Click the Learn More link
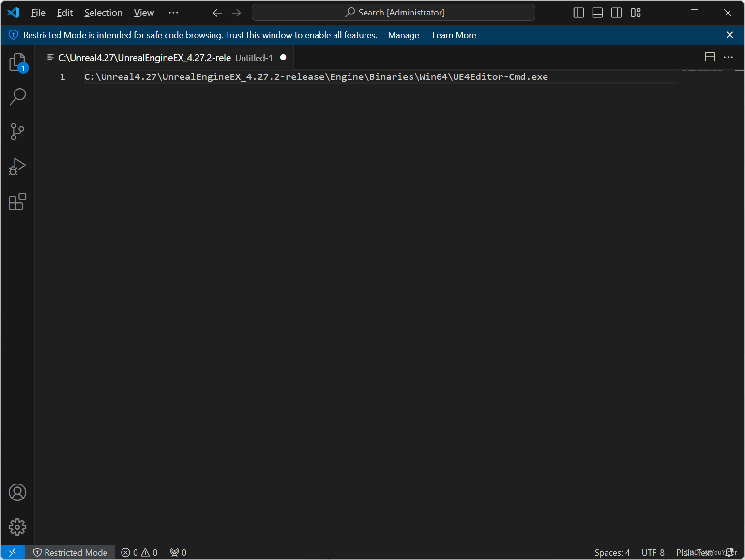Viewport: 745px width, 560px height. 454,35
